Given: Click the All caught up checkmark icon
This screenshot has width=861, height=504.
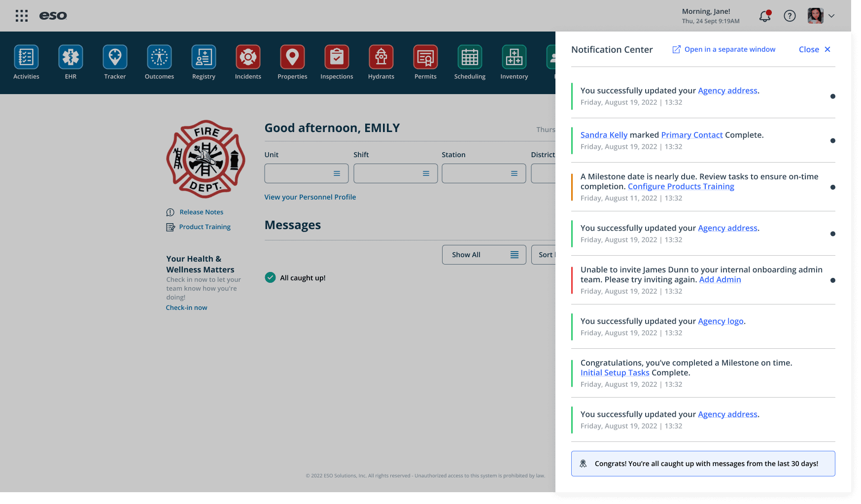Looking at the screenshot, I should coord(270,277).
